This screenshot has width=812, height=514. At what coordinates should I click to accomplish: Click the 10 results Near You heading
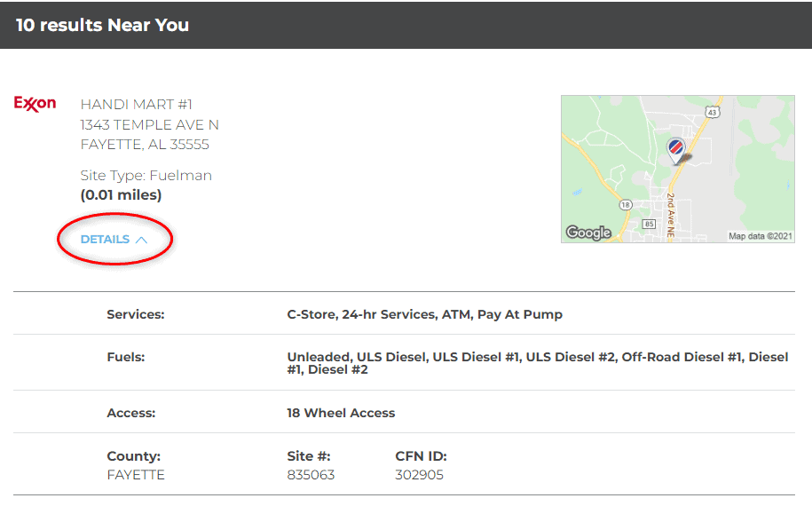coord(103,25)
